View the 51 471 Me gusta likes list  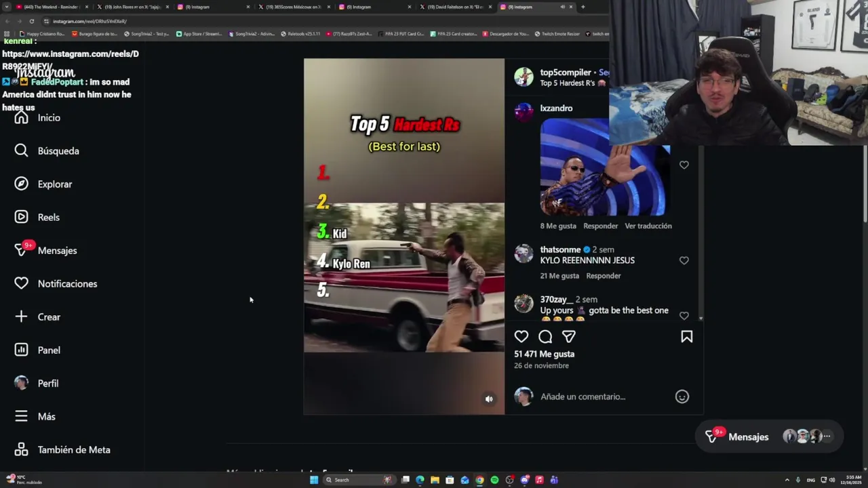click(x=544, y=354)
